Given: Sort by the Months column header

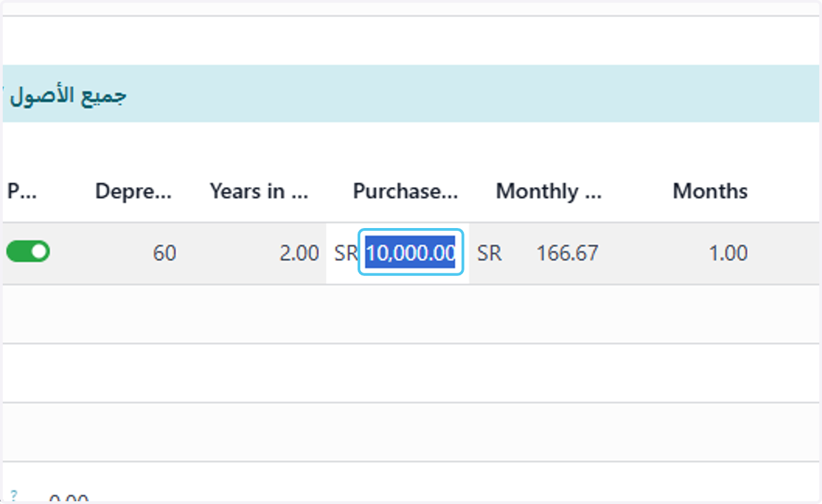Looking at the screenshot, I should point(710,191).
